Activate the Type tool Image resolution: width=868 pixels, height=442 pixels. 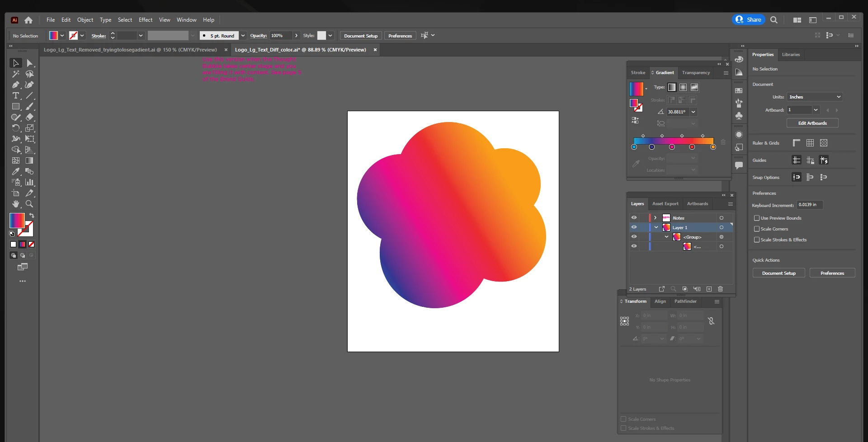coord(16,96)
